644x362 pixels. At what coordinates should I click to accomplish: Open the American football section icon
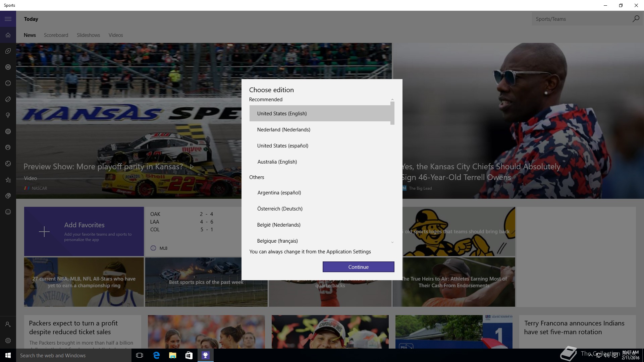8,51
